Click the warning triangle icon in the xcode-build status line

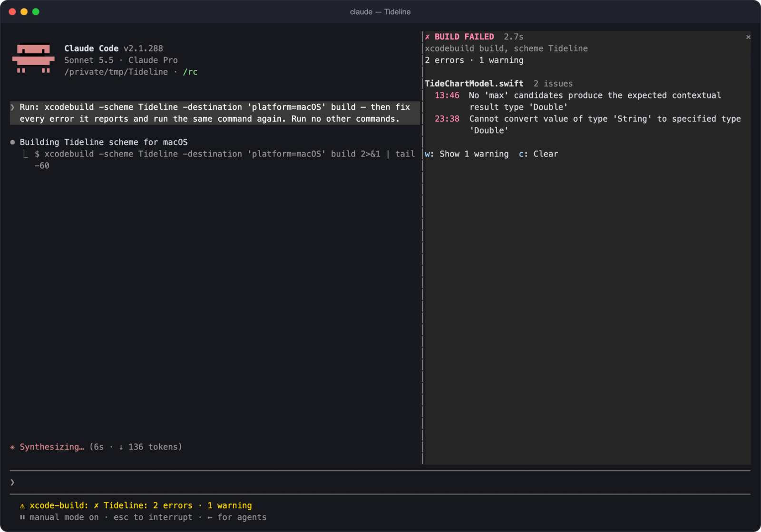click(x=22, y=506)
